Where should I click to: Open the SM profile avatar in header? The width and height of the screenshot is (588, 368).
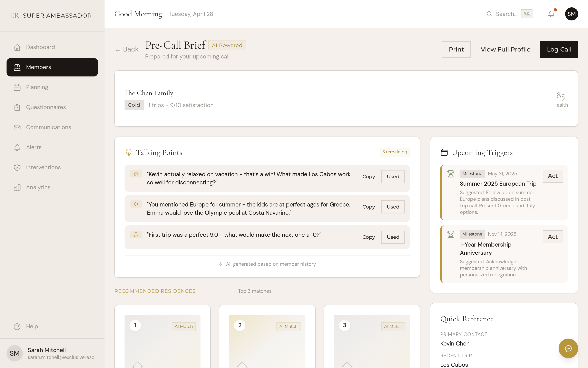571,14
